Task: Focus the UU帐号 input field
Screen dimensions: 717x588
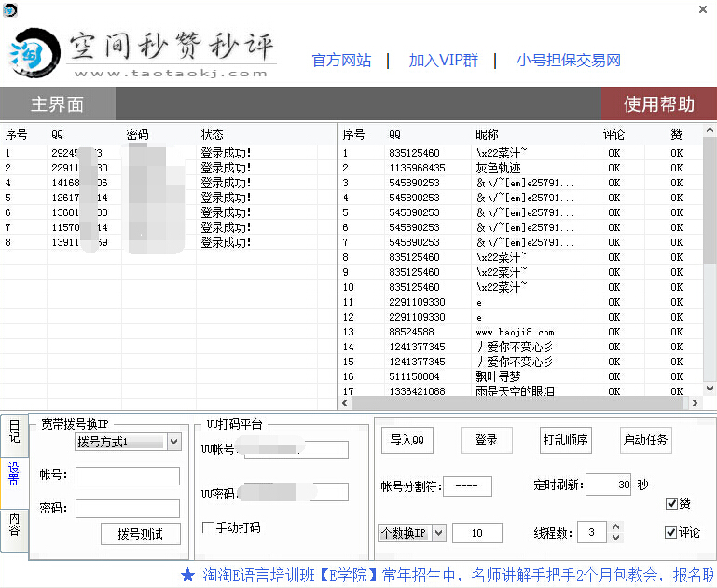Action: tap(296, 449)
